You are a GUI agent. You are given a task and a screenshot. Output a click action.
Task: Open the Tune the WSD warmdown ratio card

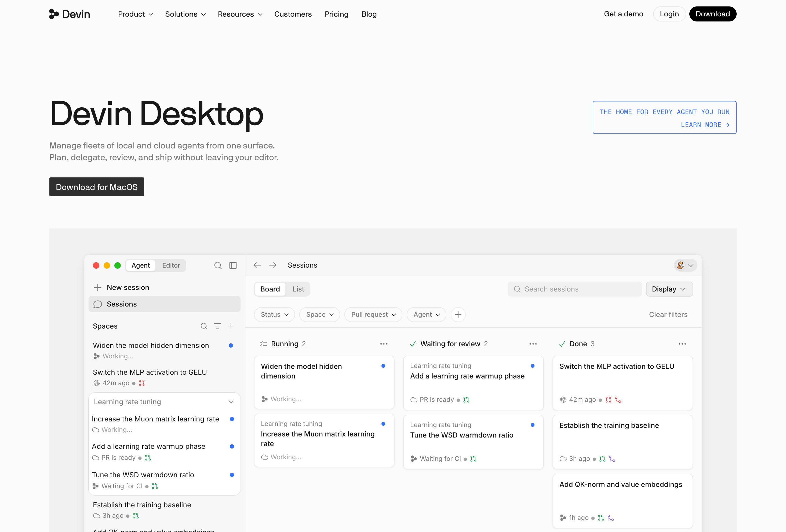[x=473, y=442]
